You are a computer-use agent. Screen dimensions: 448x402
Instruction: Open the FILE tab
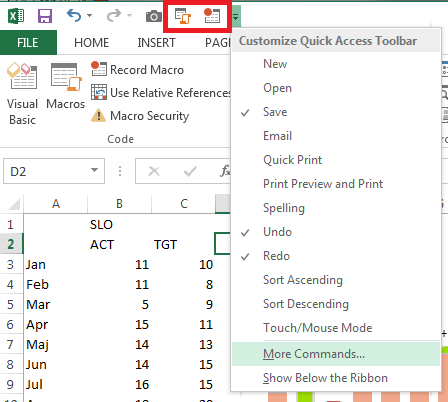[28, 43]
